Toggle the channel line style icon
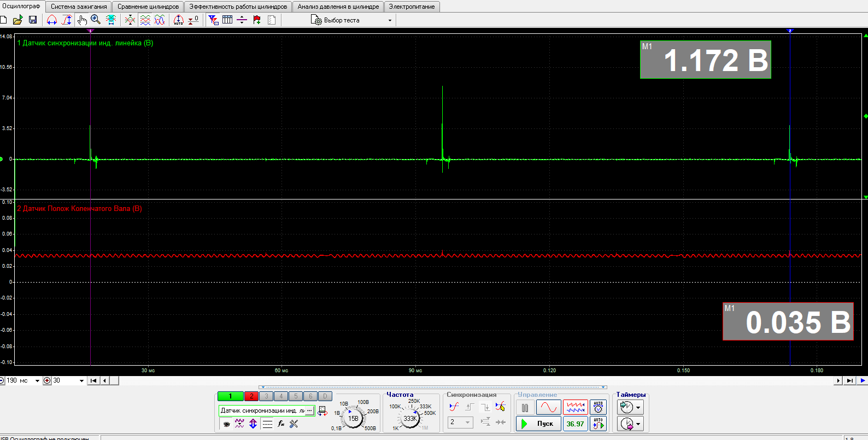Image resolution: width=868 pixels, height=440 pixels. [x=267, y=424]
